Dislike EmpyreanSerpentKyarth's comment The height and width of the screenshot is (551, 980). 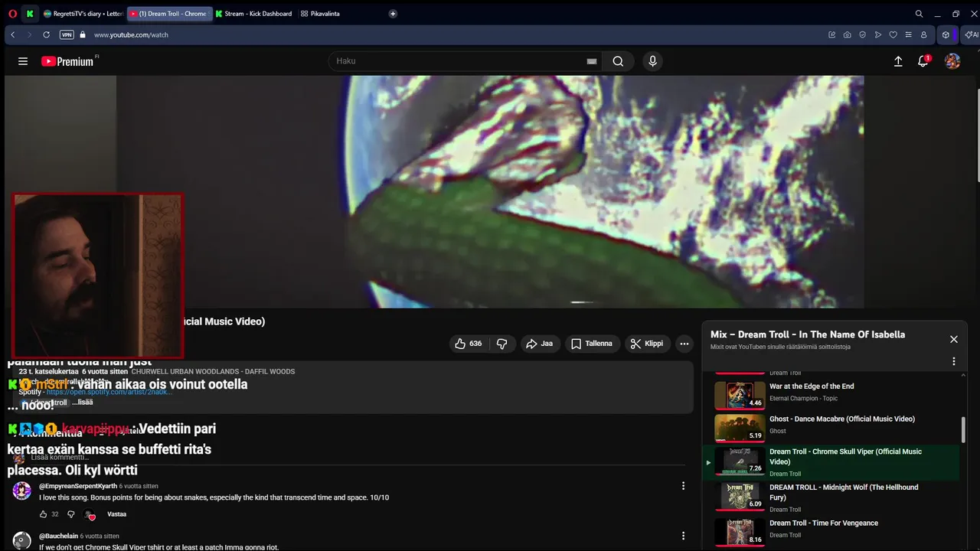[70, 514]
